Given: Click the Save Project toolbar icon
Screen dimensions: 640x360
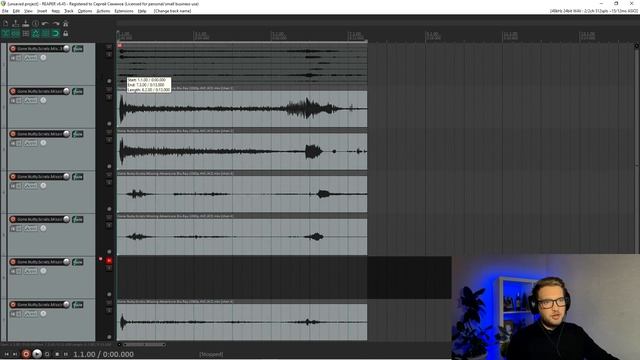Looking at the screenshot, I should tap(25, 24).
